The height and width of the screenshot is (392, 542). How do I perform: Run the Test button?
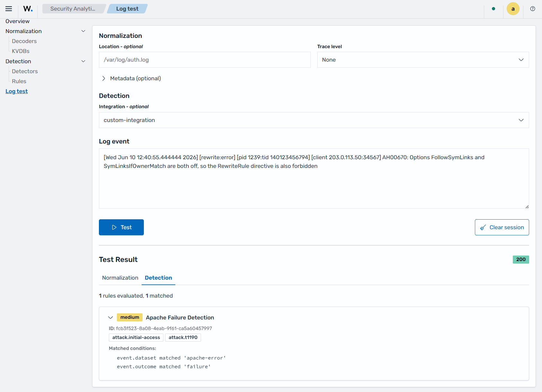pyautogui.click(x=121, y=227)
